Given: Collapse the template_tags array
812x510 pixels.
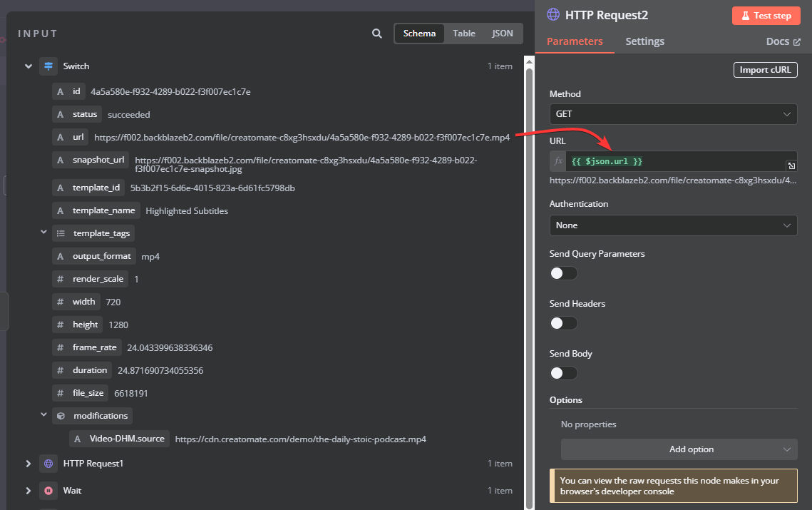Looking at the screenshot, I should pos(44,232).
